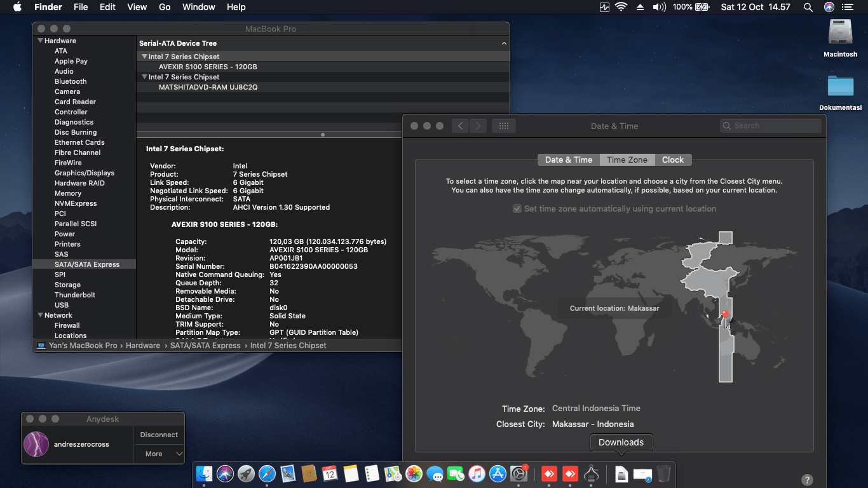Image resolution: width=868 pixels, height=488 pixels.
Task: Click the Show All grid button
Action: (504, 126)
